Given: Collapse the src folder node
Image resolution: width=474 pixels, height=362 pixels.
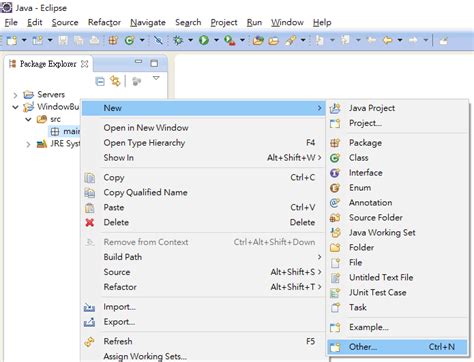Looking at the screenshot, I should 29,119.
